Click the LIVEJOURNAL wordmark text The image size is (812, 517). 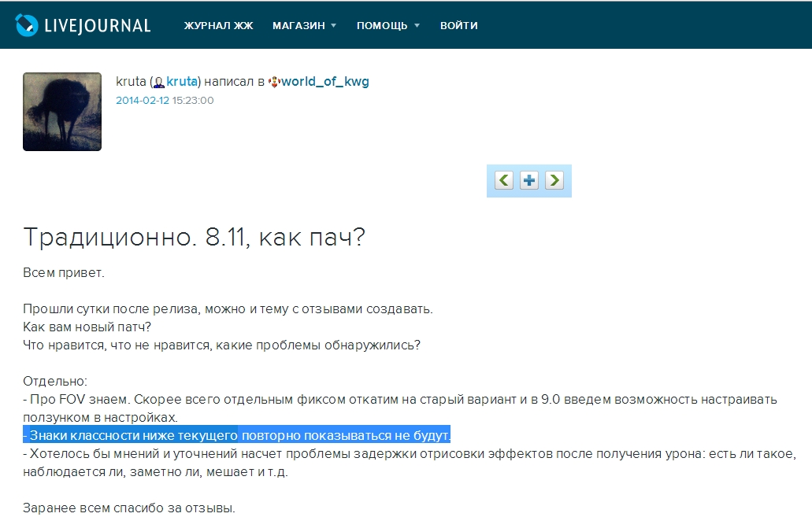[98, 26]
